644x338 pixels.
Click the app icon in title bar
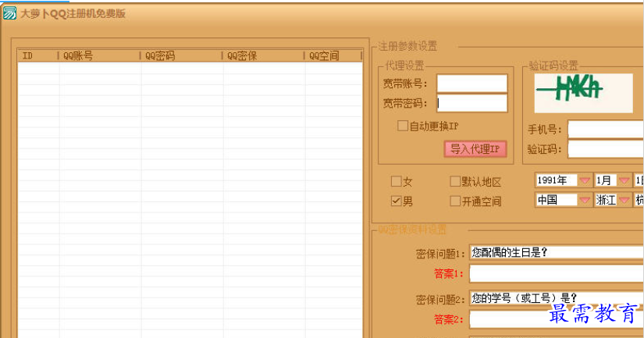click(9, 13)
